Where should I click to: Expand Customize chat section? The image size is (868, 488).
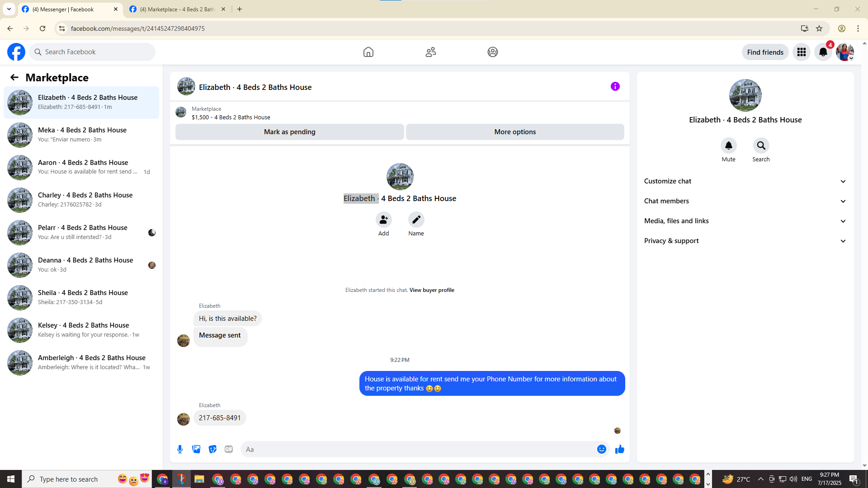pyautogui.click(x=745, y=181)
